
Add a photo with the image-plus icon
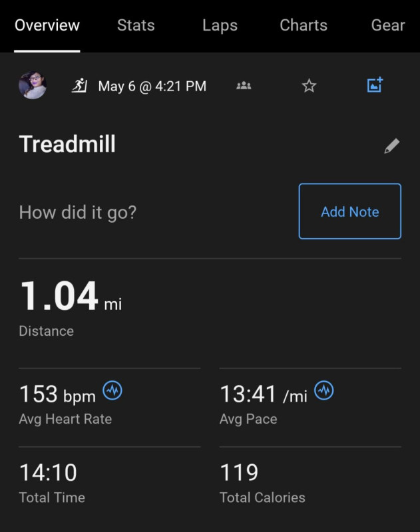(375, 85)
